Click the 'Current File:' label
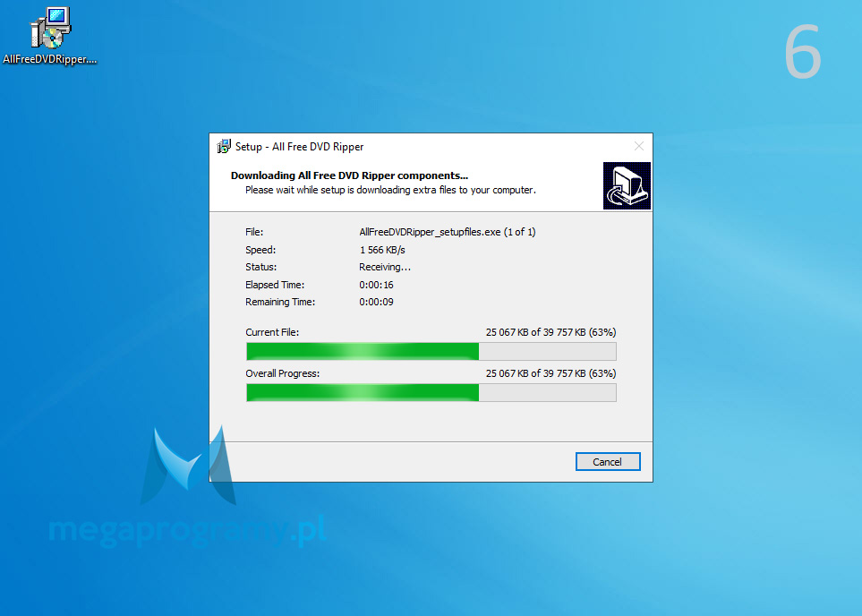862x616 pixels. [272, 332]
